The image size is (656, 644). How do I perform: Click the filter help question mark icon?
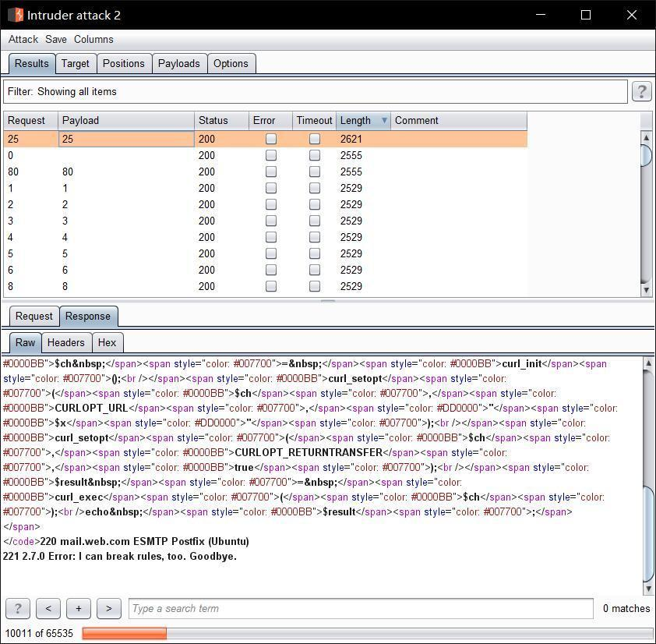(x=640, y=91)
